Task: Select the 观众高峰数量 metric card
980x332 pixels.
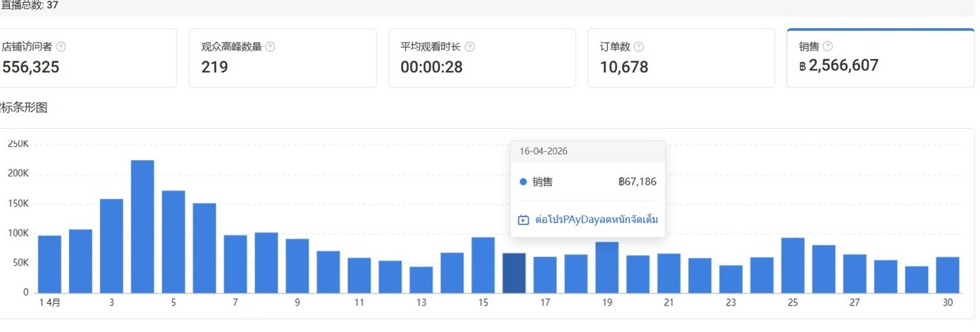Action: [x=283, y=57]
